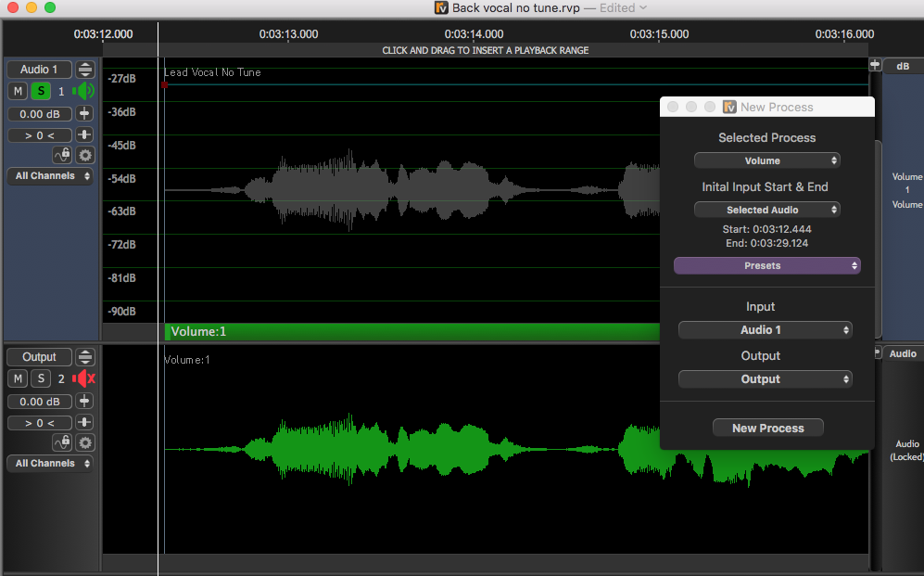Open the gear settings on Output track
This screenshot has width=924, height=576.
coord(85,443)
